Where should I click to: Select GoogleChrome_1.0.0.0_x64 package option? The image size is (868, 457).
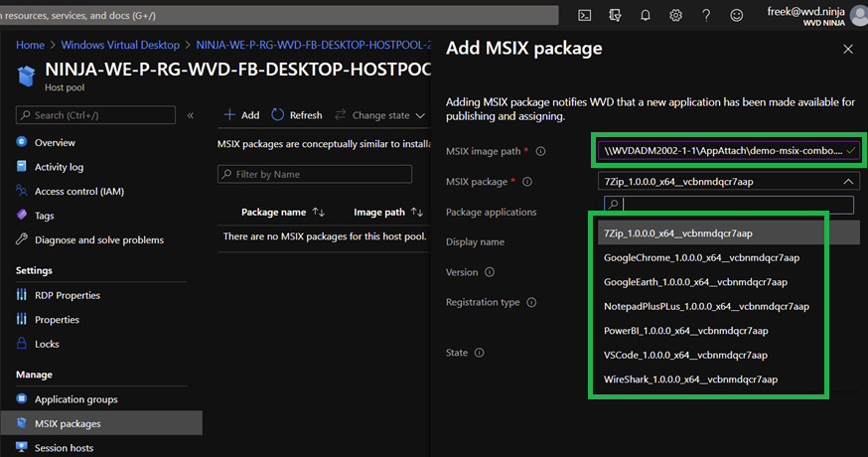click(729, 257)
